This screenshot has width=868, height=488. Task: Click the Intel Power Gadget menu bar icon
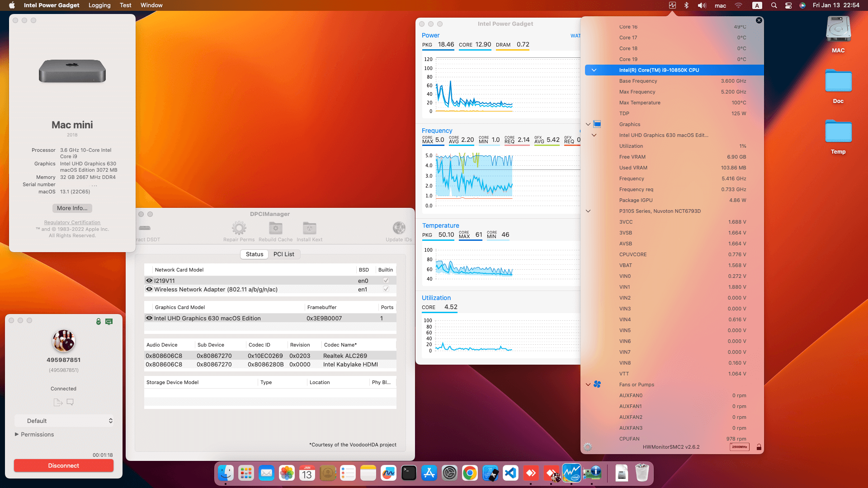tap(672, 5)
